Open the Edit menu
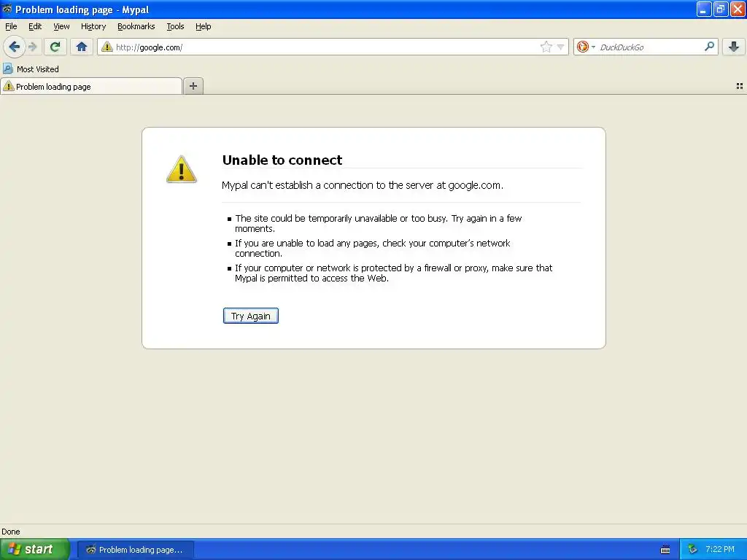 35,26
